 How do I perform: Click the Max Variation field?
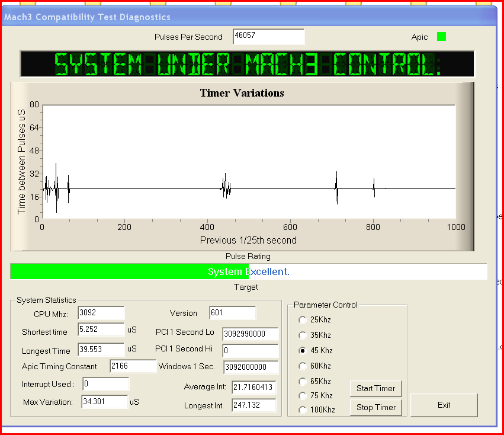pos(104,402)
